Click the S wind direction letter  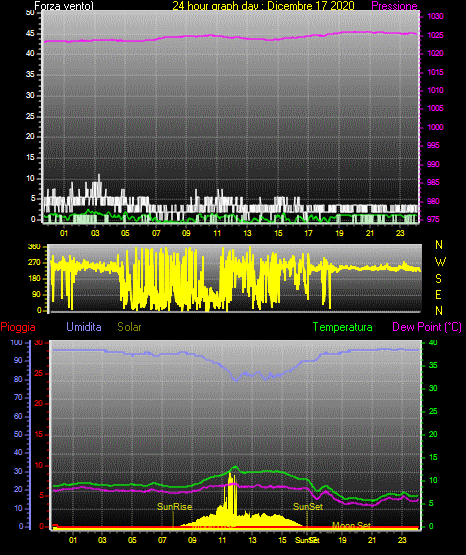[438, 279]
